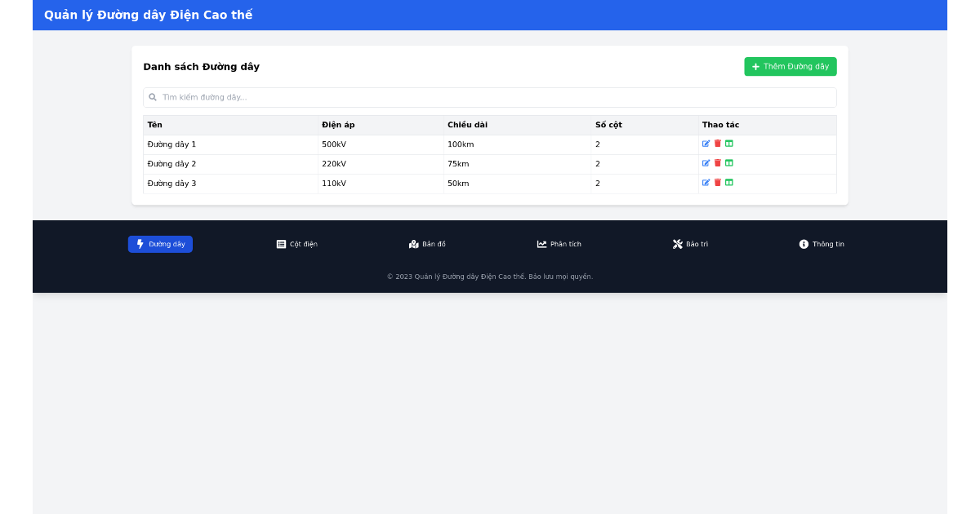Image resolution: width=980 pixels, height=514 pixels.
Task: Open the Bản đồ map marker icon
Action: click(413, 243)
